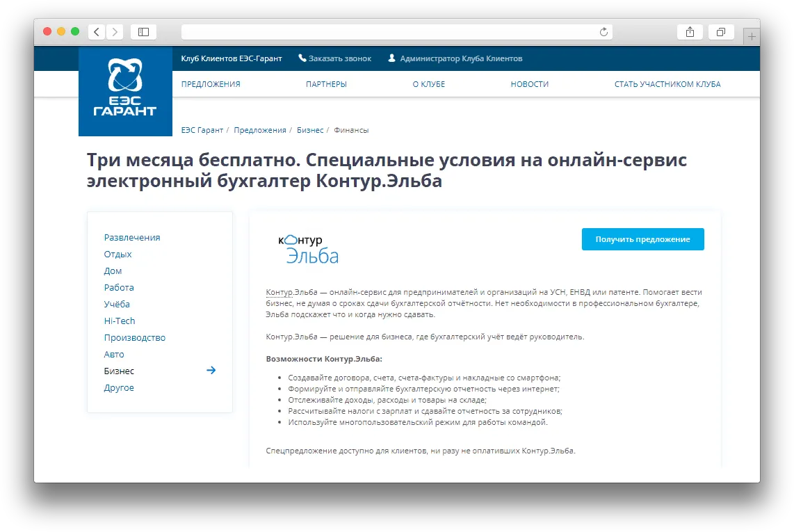Click the Бизнес breadcrumb link

(310, 130)
